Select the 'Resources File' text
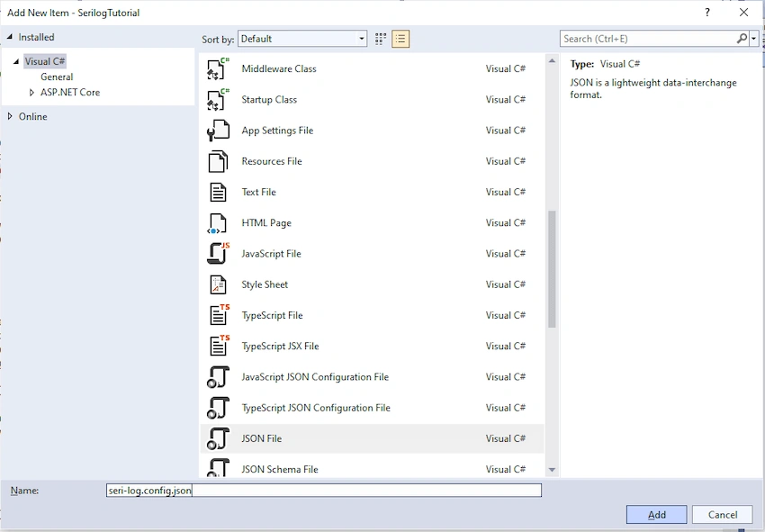Screen dimensions: 765x532 click(272, 161)
